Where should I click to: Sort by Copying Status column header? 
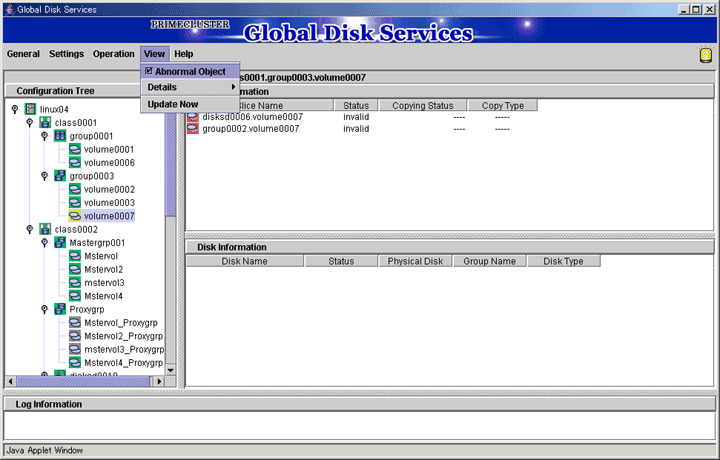coord(423,106)
